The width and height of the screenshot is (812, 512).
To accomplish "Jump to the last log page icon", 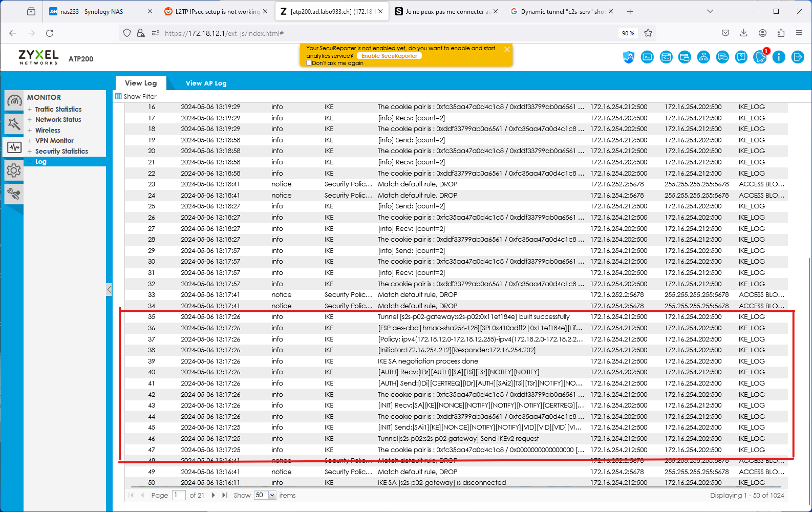I will tap(225, 495).
